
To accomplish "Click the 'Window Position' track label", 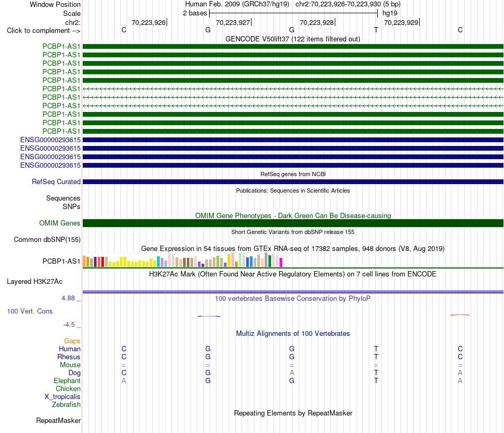I will (x=55, y=4).
